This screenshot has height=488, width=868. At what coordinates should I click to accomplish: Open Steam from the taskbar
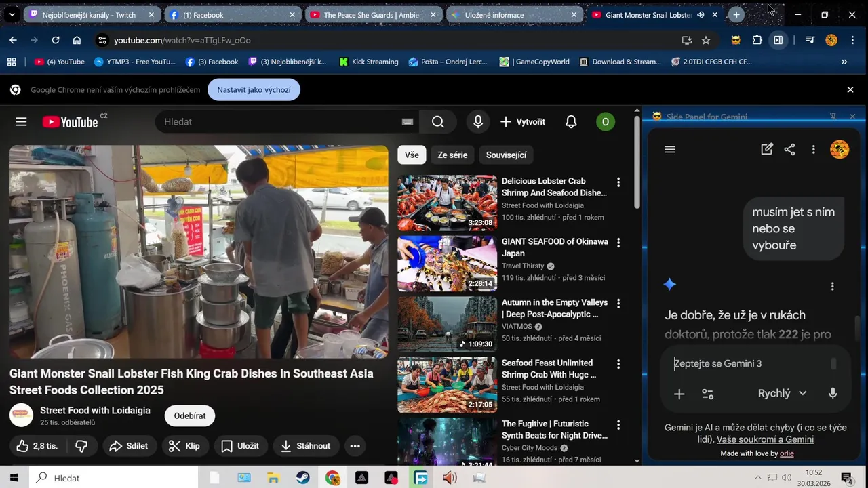pyautogui.click(x=303, y=478)
